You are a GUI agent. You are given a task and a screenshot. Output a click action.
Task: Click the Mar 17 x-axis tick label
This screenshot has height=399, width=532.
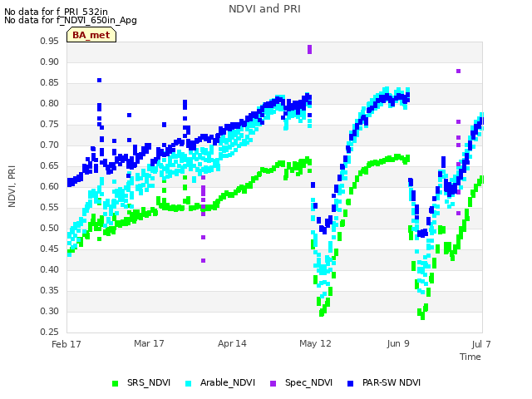[149, 343]
